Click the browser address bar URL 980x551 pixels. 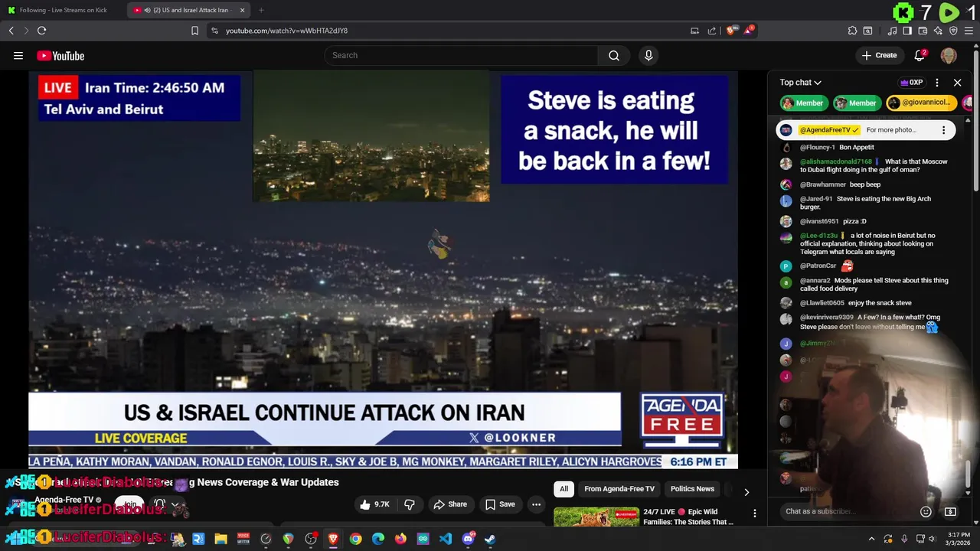(x=286, y=31)
